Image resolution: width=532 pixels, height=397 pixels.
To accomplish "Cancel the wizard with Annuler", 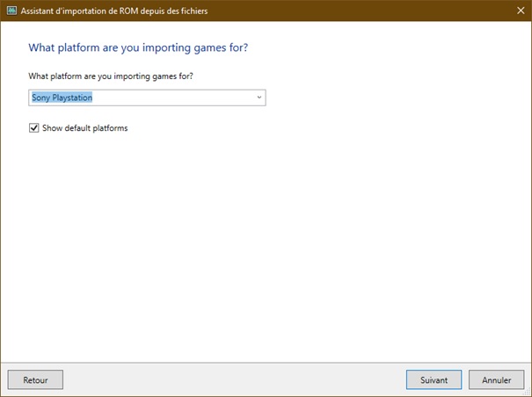I will (x=497, y=379).
